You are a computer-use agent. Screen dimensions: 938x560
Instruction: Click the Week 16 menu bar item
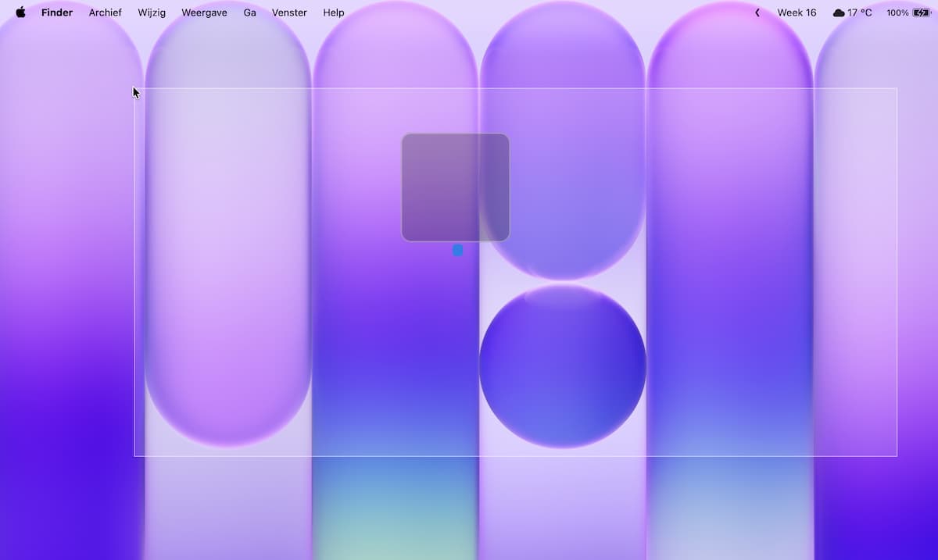797,12
